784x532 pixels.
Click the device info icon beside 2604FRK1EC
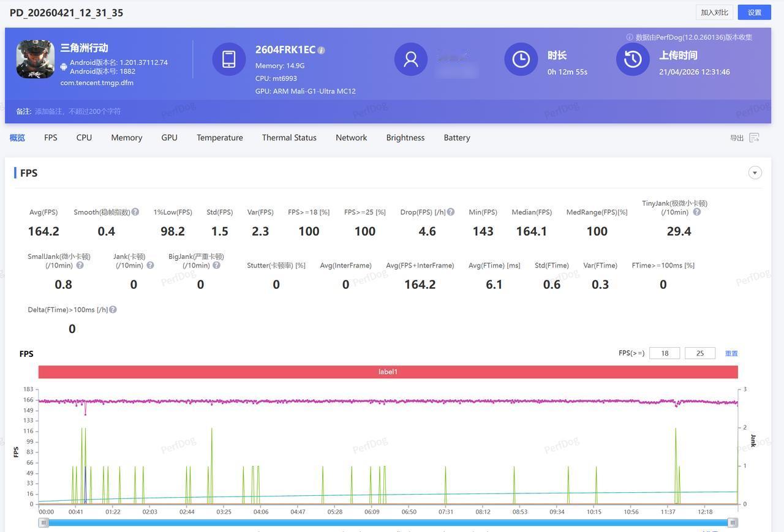point(322,51)
